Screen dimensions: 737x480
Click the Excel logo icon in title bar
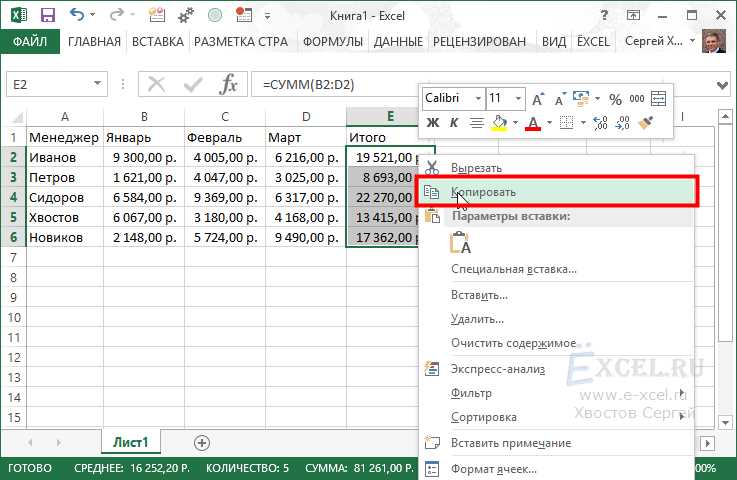click(x=19, y=15)
